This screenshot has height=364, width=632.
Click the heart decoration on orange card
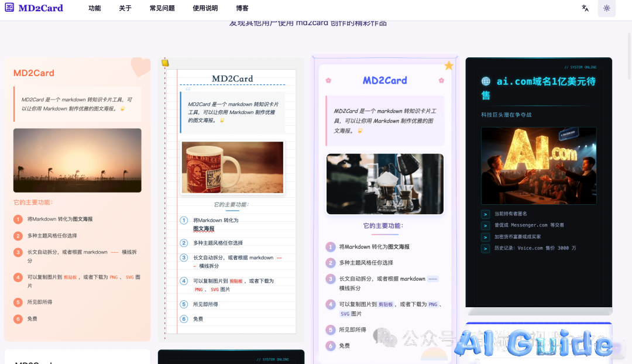(x=140, y=67)
